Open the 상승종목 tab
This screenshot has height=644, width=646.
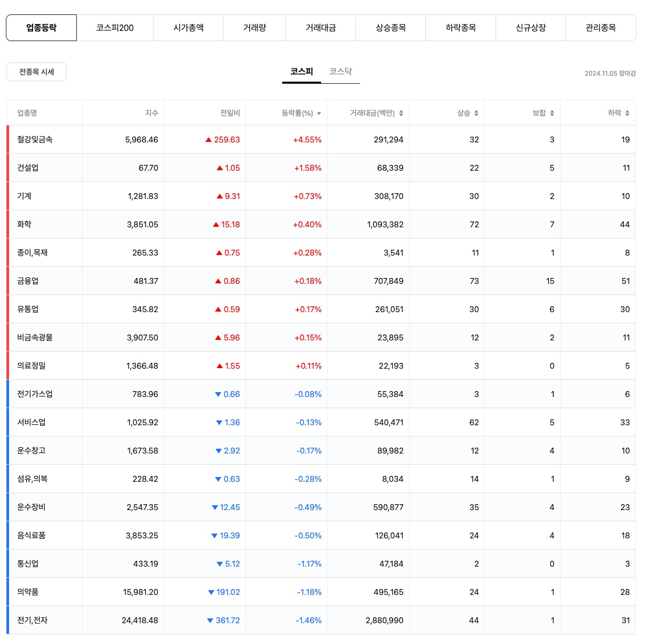coord(390,28)
